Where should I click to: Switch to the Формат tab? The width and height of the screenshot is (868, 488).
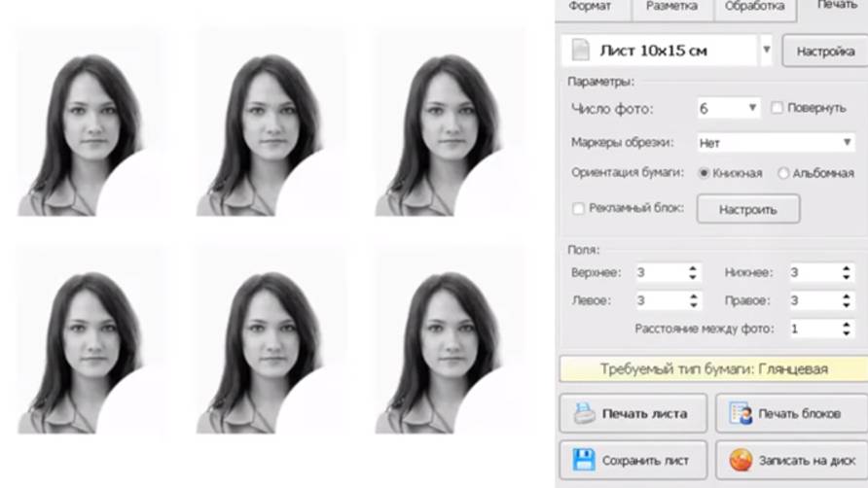point(592,8)
